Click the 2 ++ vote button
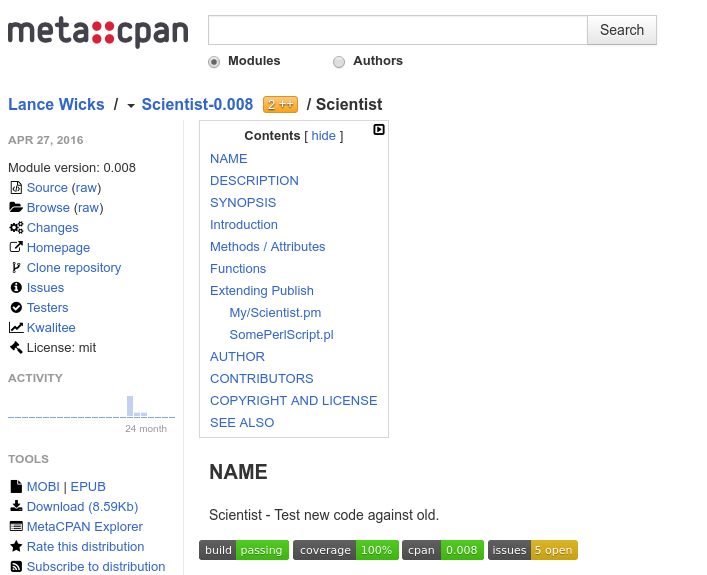 [280, 105]
